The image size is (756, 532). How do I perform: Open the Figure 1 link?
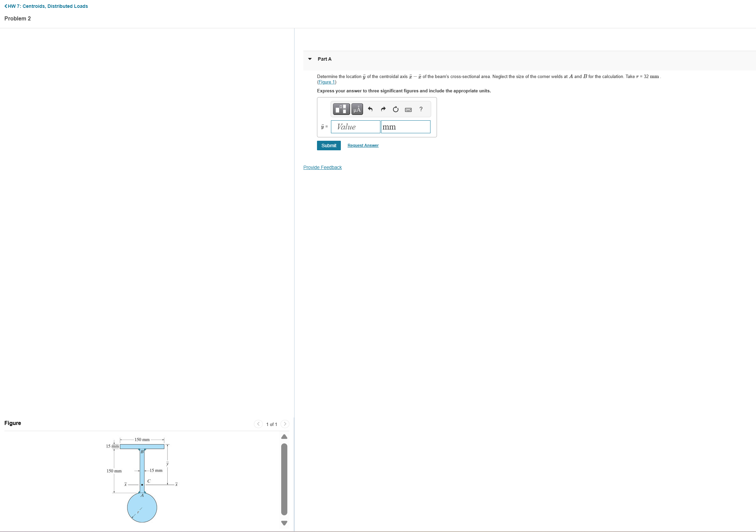click(327, 82)
